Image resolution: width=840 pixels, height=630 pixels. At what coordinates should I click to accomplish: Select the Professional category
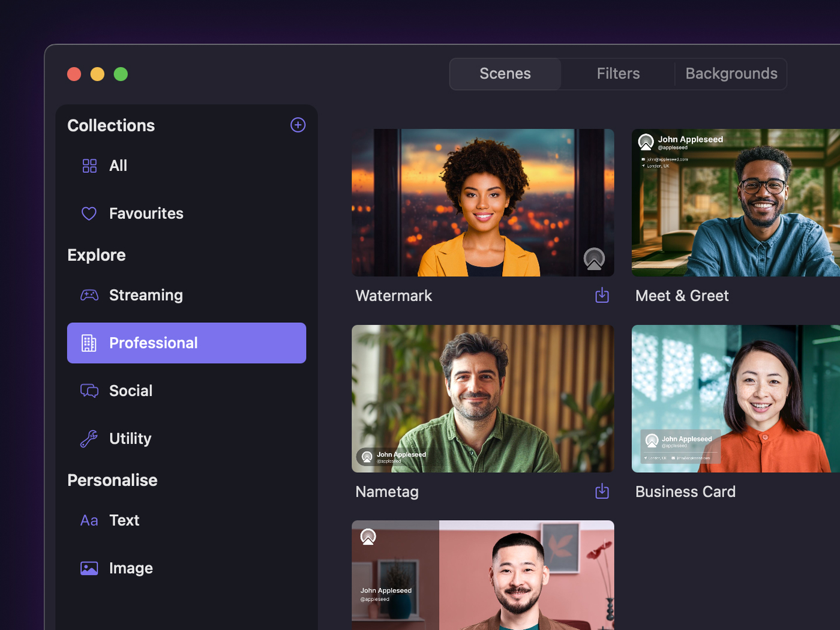(x=187, y=343)
